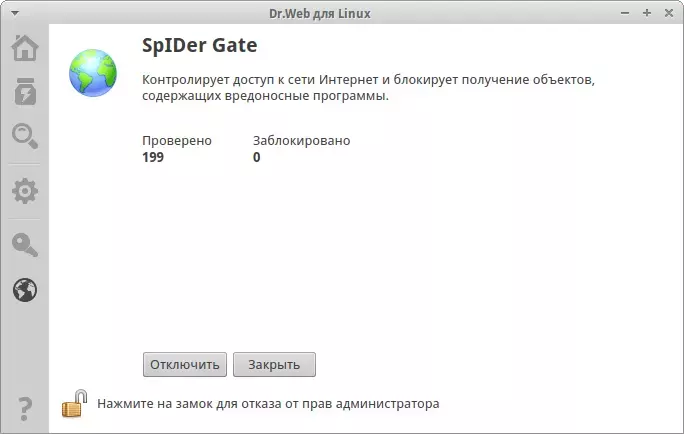Minimize the Dr.Web window
The image size is (684, 434).
pos(625,13)
